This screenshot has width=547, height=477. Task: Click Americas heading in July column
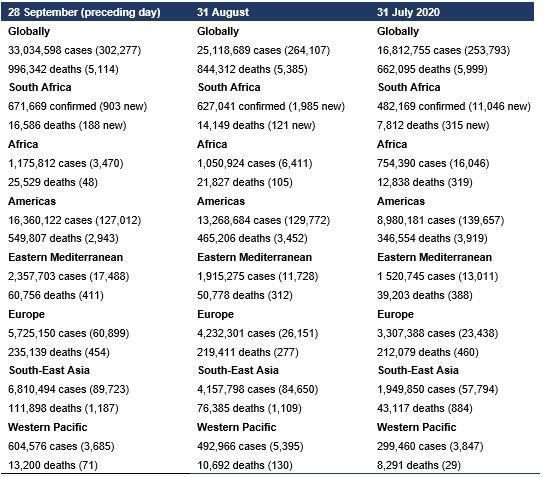401,201
